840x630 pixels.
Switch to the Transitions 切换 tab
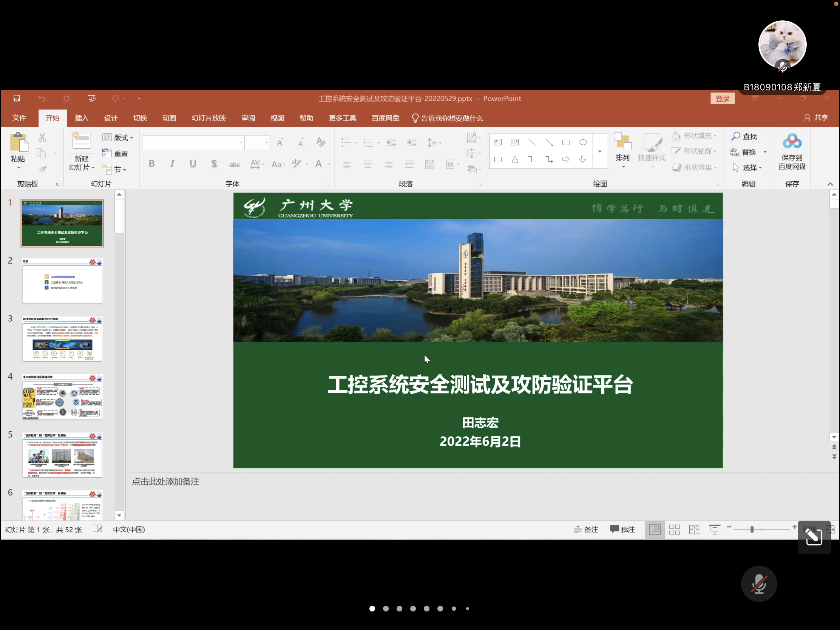(140, 118)
